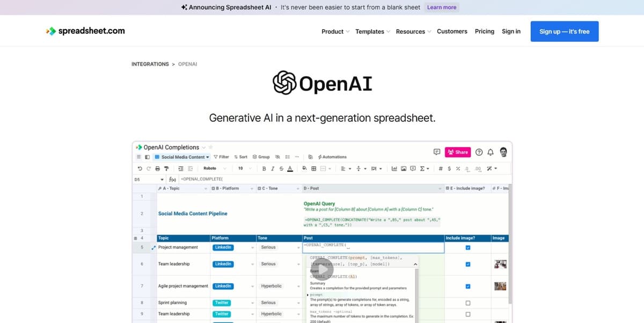This screenshot has width=644, height=323.
Task: Apply currency format with $ icon
Action: pyautogui.click(x=449, y=168)
